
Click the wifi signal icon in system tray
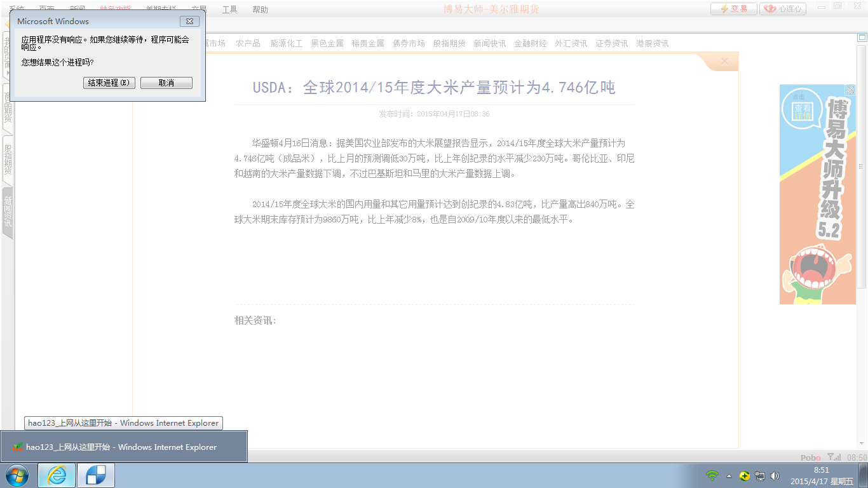[712, 475]
